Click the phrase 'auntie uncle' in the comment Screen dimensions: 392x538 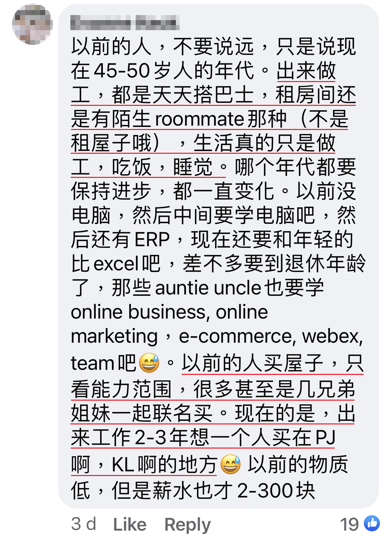coord(208,288)
